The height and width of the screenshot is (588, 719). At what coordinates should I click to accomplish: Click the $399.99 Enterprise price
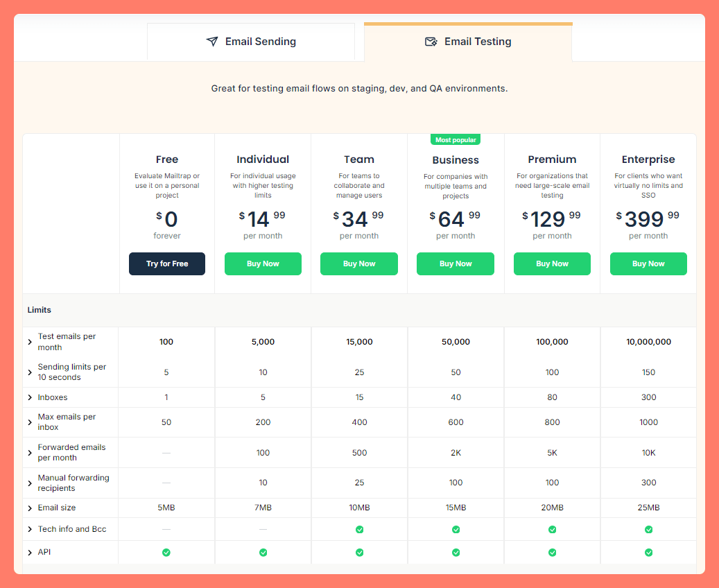point(648,219)
